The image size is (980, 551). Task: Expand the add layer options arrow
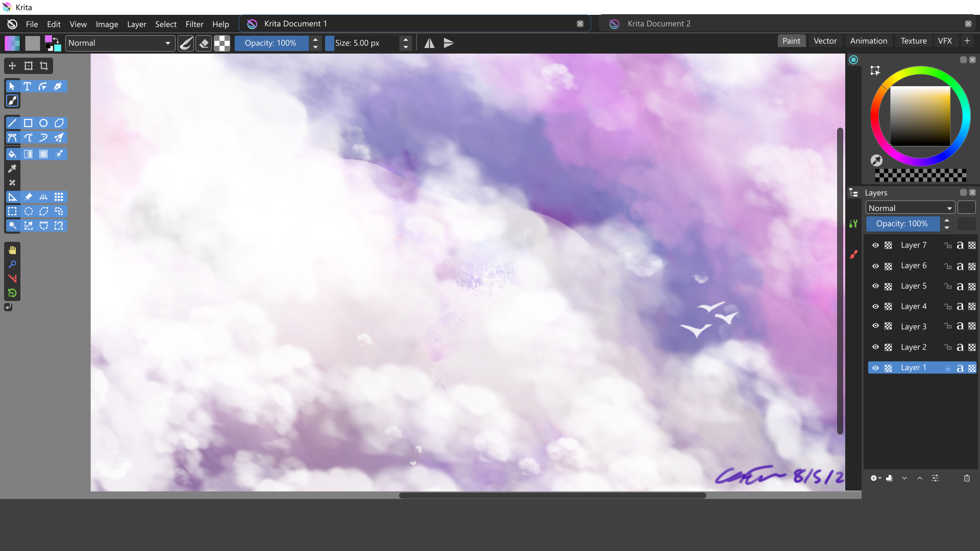880,479
